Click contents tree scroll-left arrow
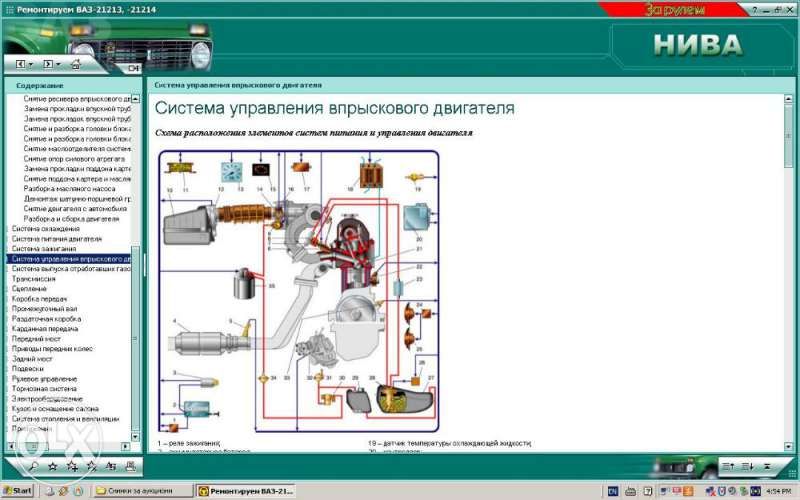 [11, 446]
